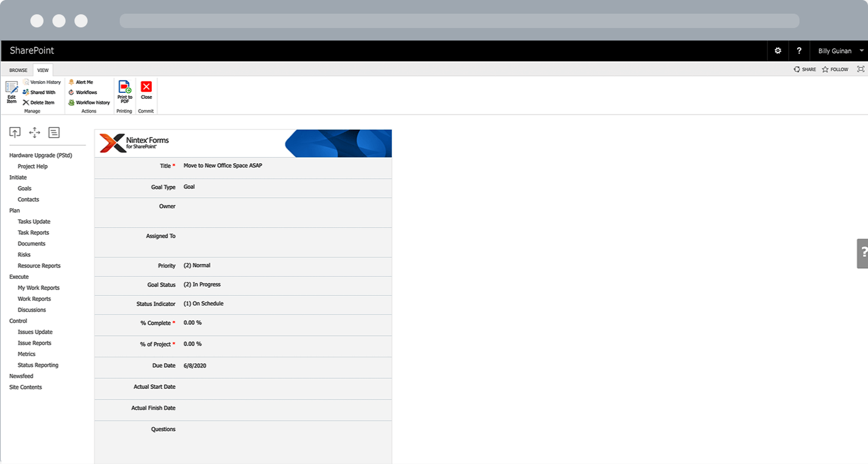
Task: Click the SHARE button
Action: (805, 70)
